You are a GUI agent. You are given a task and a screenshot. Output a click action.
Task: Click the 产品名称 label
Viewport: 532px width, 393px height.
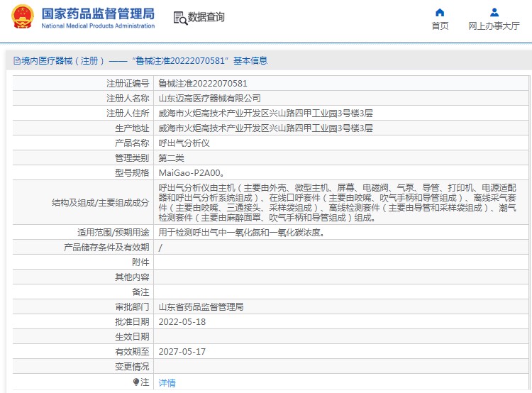tap(132, 143)
